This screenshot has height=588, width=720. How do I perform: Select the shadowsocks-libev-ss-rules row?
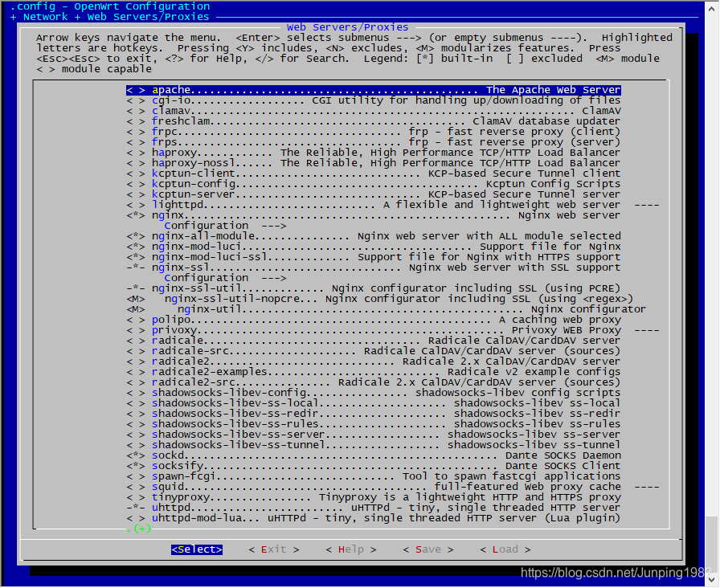[374, 425]
